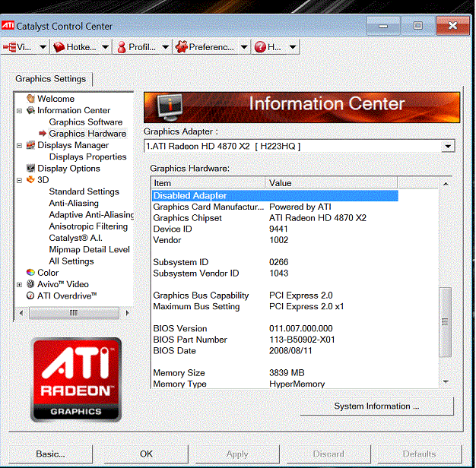Click the Welcome hand icon

(30, 99)
